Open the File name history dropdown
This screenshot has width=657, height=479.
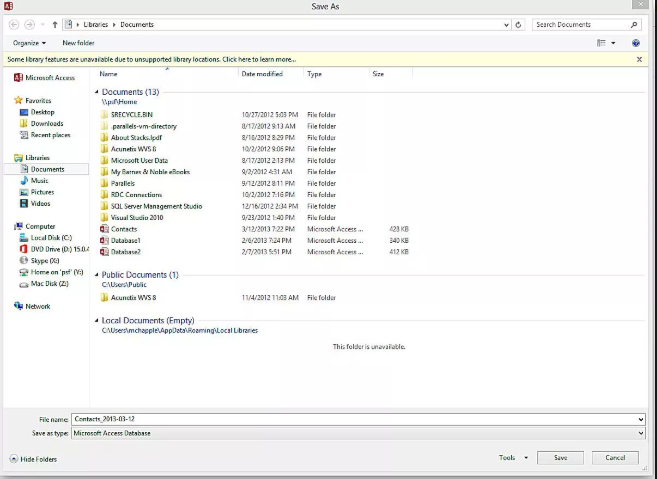point(641,419)
